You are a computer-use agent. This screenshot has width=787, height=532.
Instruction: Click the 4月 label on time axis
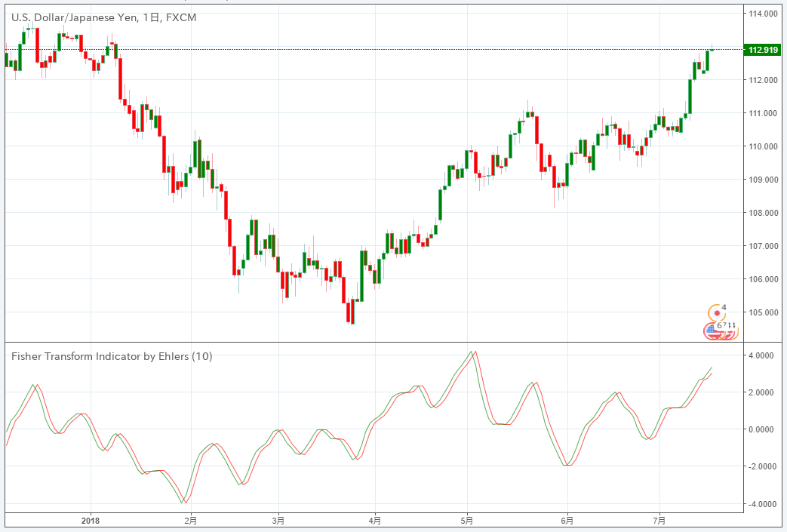pyautogui.click(x=375, y=521)
